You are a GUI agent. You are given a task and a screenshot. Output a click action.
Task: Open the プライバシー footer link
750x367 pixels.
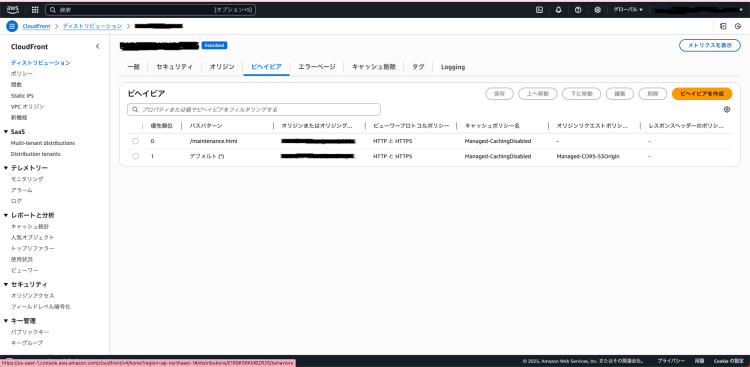coord(671,361)
